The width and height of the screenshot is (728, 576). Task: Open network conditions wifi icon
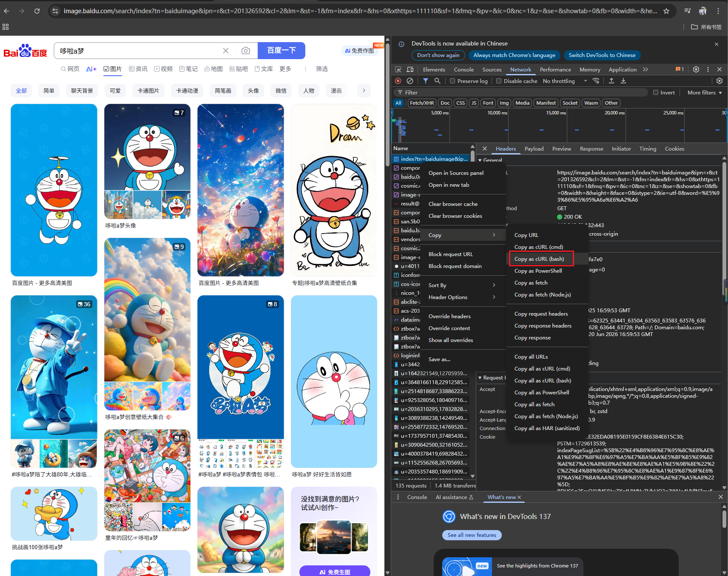coord(596,81)
